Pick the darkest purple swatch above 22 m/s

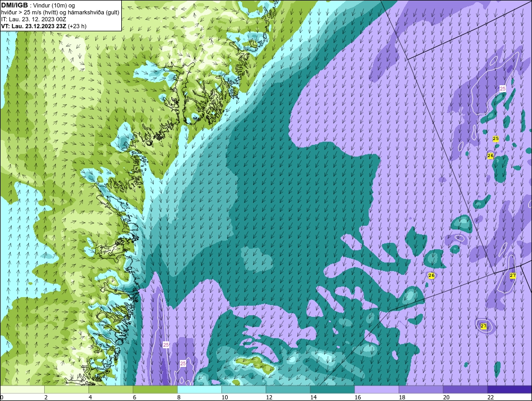(509, 389)
